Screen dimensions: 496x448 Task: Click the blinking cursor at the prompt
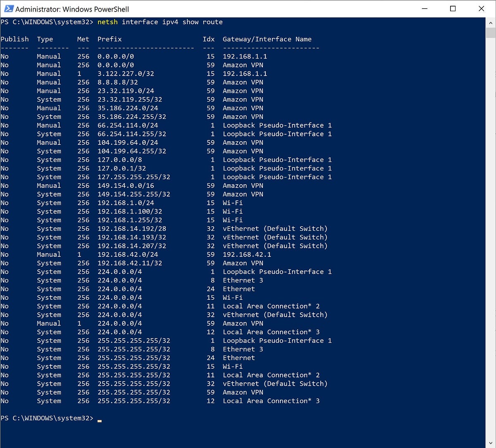coord(99,420)
